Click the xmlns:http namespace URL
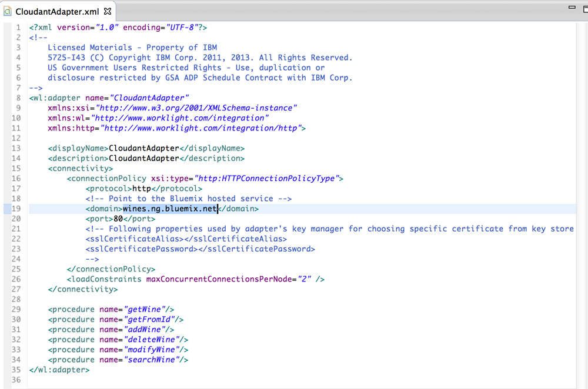This screenshot has width=588, height=389. (201, 128)
